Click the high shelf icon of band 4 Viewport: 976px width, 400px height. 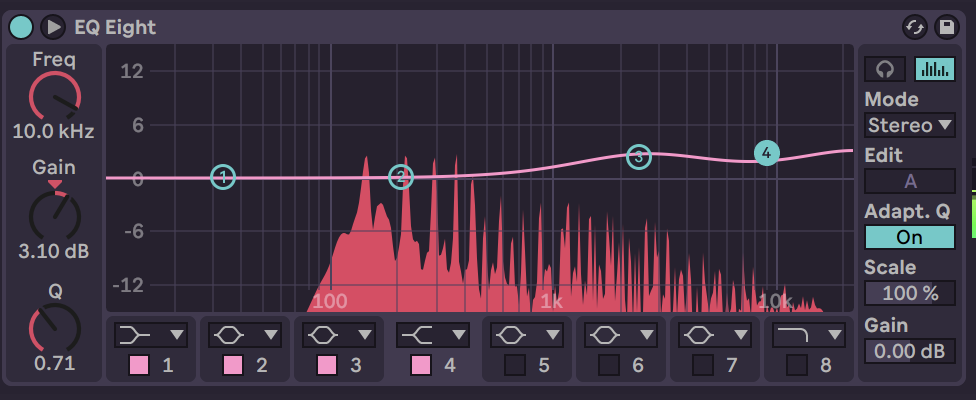pyautogui.click(x=416, y=335)
